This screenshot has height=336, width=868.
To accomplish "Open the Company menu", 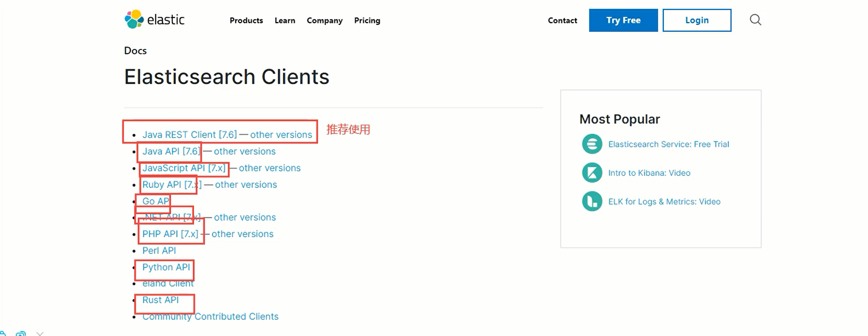I will pos(324,20).
